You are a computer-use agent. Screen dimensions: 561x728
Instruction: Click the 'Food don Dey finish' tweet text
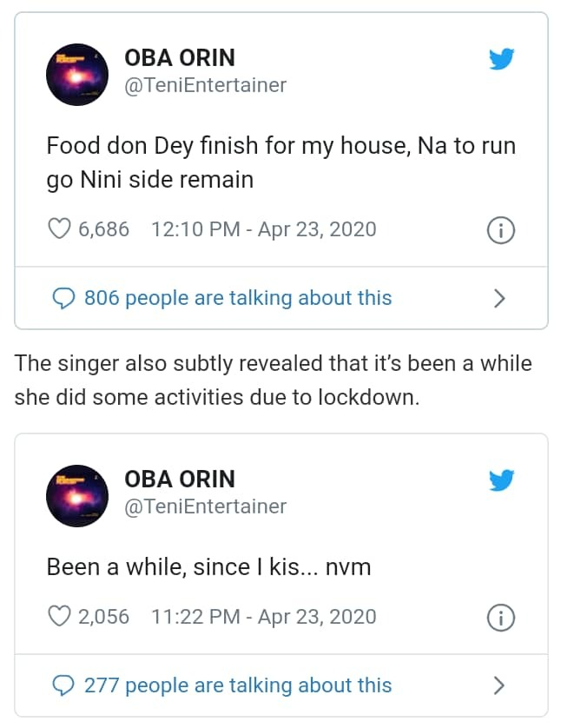[280, 162]
